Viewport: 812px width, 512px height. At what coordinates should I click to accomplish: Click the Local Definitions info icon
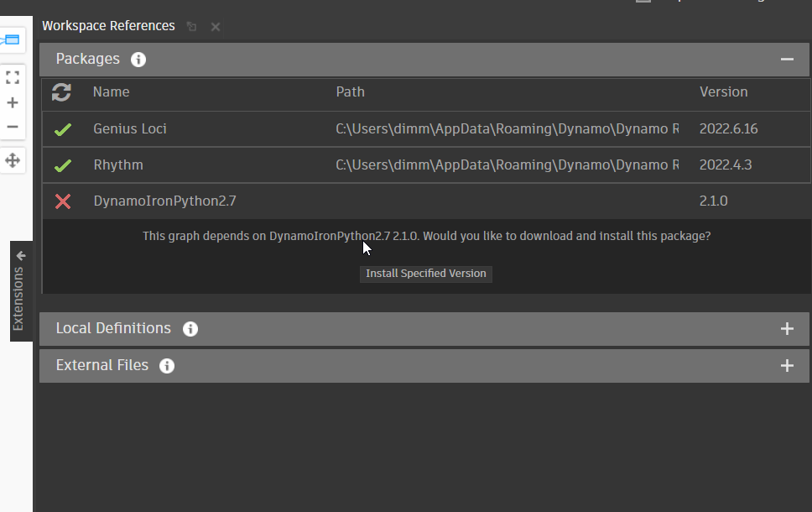pos(190,329)
